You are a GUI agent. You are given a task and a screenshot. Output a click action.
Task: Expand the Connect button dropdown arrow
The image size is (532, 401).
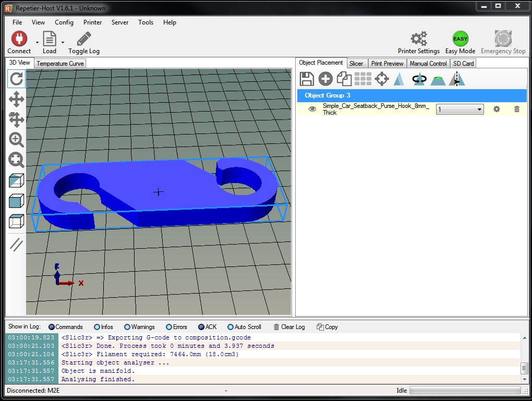pyautogui.click(x=37, y=42)
